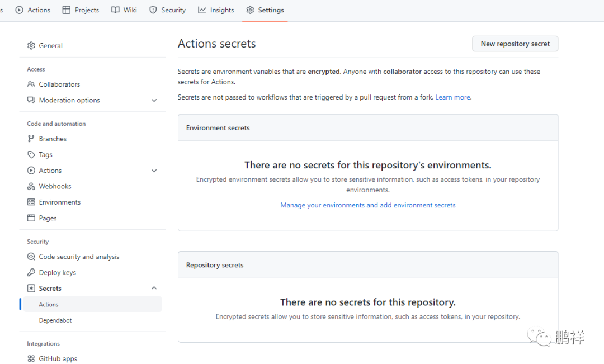Open the Projects tab
604x364 pixels.
pos(81,10)
